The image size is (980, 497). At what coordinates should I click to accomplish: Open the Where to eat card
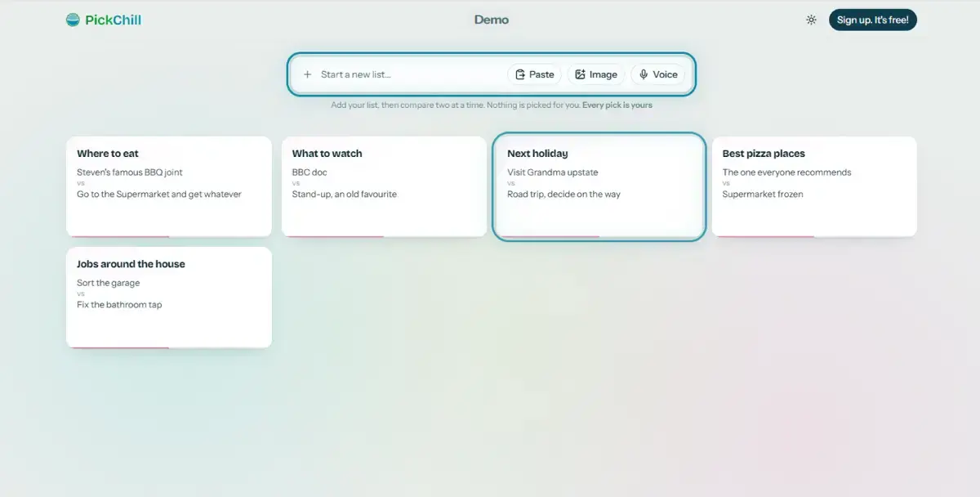169,186
